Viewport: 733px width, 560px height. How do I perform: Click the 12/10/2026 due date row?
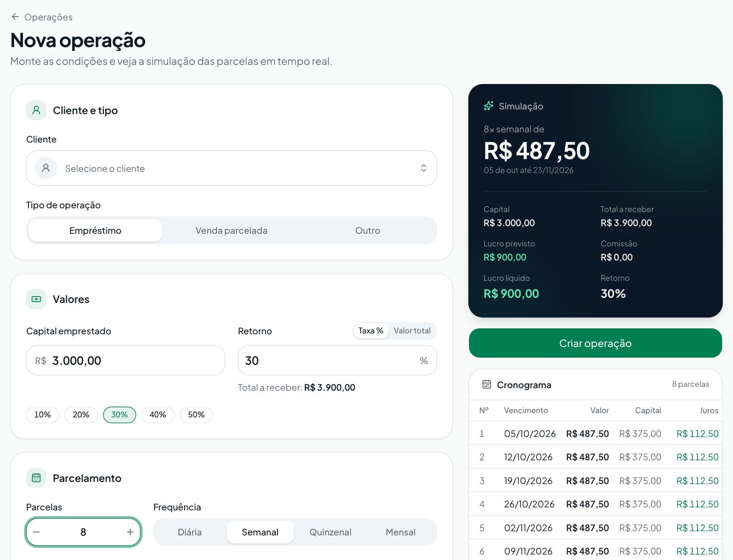click(595, 457)
